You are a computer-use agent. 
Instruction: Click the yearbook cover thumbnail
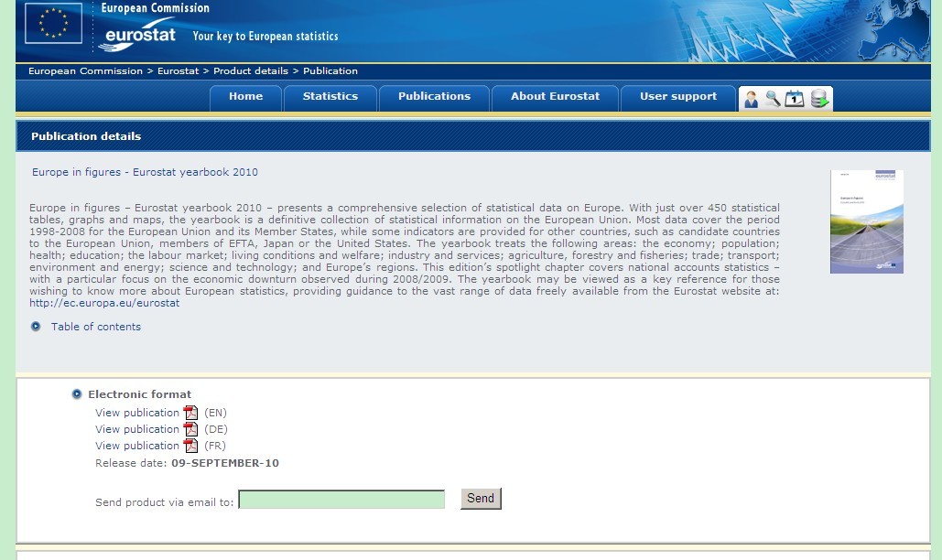coord(867,221)
